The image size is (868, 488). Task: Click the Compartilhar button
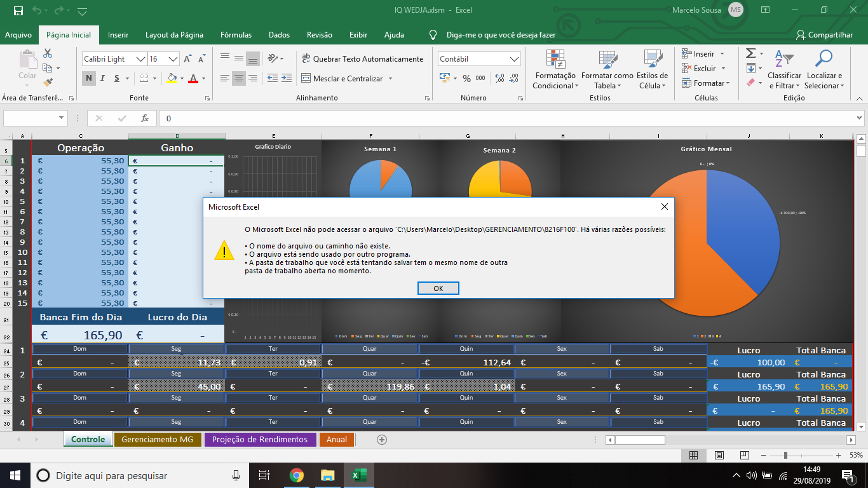point(825,35)
